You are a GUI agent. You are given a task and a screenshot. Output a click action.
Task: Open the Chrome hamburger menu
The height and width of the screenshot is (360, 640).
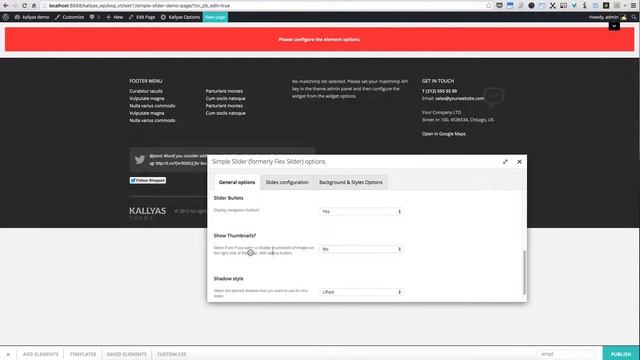[x=633, y=5]
